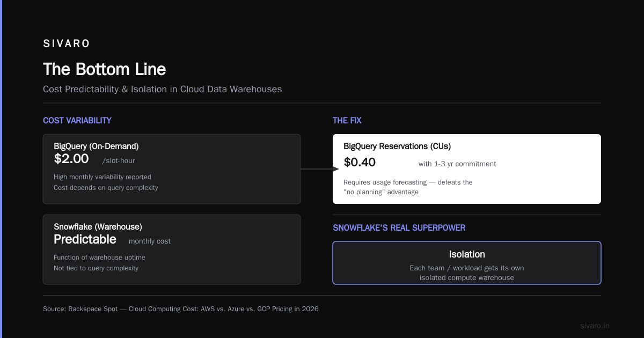The width and height of the screenshot is (644, 338).
Task: Click 'Requires usage forecasting' description
Action: point(408,187)
